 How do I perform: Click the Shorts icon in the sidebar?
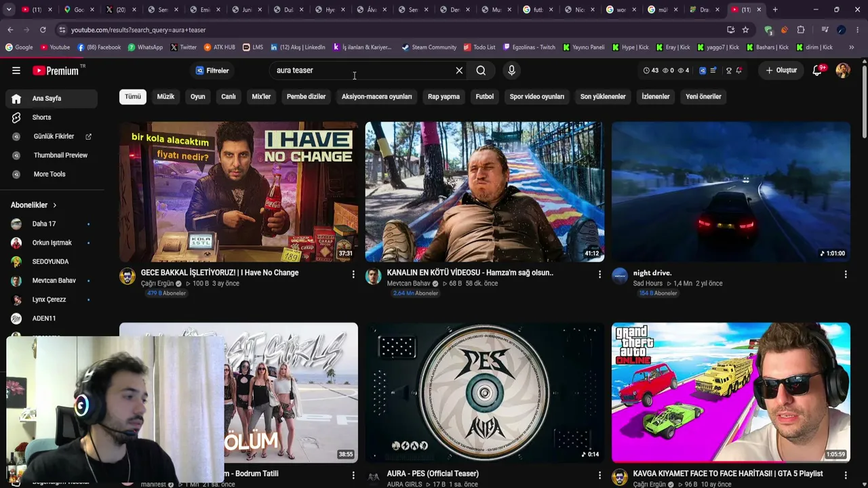(16, 117)
